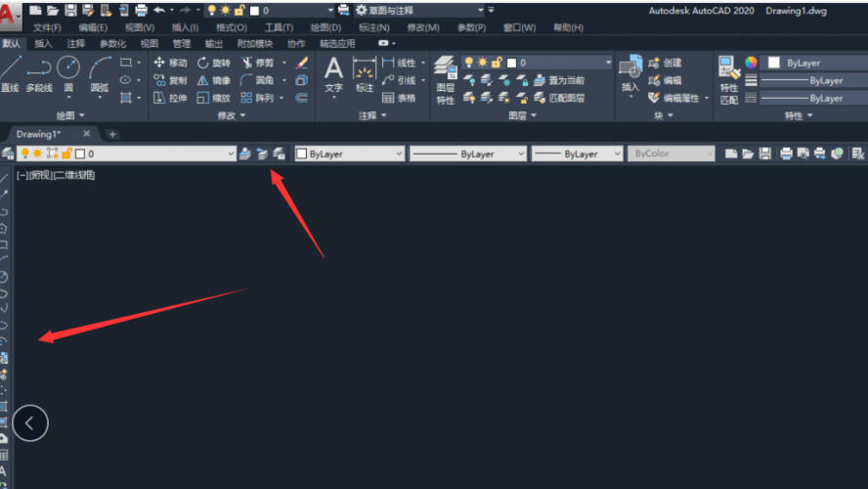Click the Undo arrow in the quick access toolbar
868x489 pixels.
coord(159,10)
